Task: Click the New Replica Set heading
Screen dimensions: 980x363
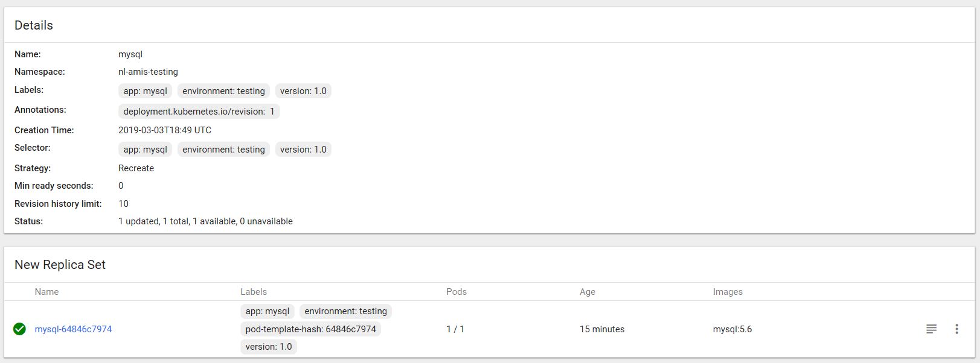Action: click(60, 265)
